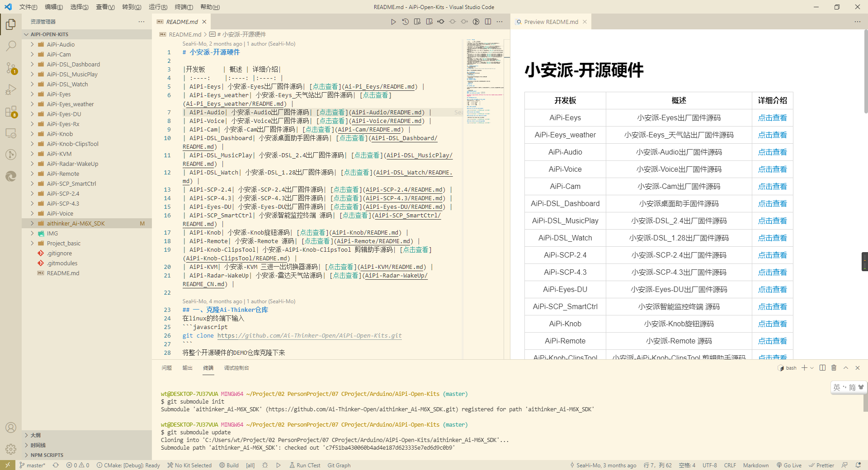This screenshot has width=868, height=470.
Task: Switch to the 问题 panel tab
Action: 167,368
